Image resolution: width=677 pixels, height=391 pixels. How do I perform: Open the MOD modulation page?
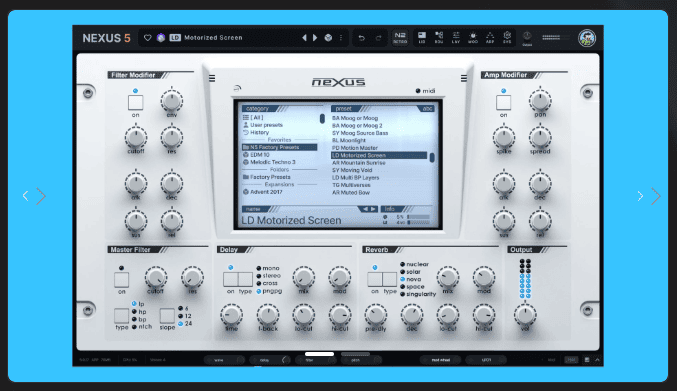tap(473, 38)
